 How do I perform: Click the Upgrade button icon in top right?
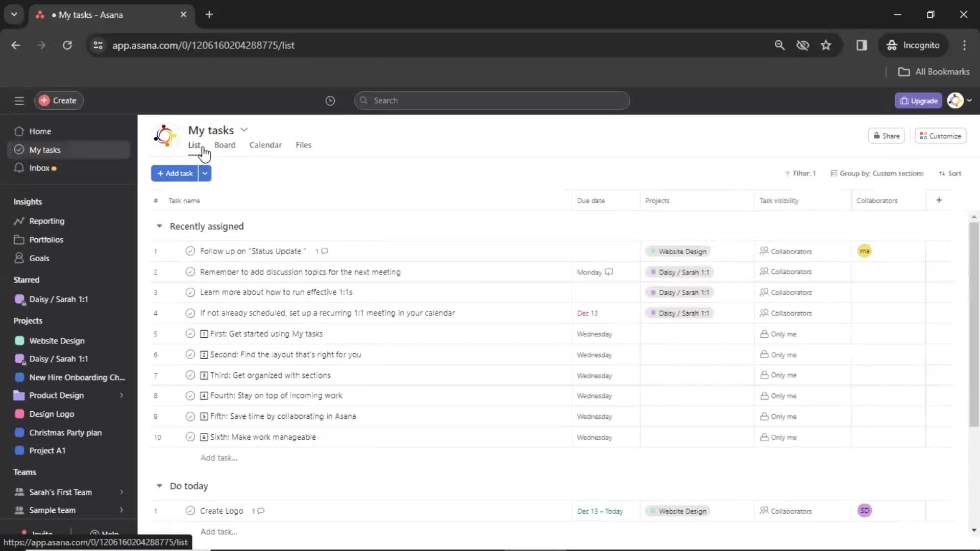[904, 100]
